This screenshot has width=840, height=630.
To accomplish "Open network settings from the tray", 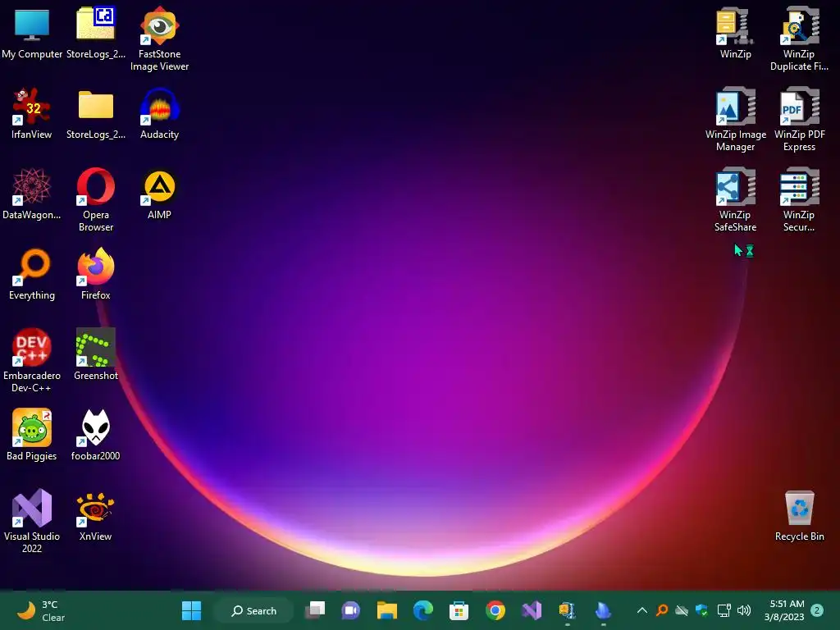I will click(724, 610).
